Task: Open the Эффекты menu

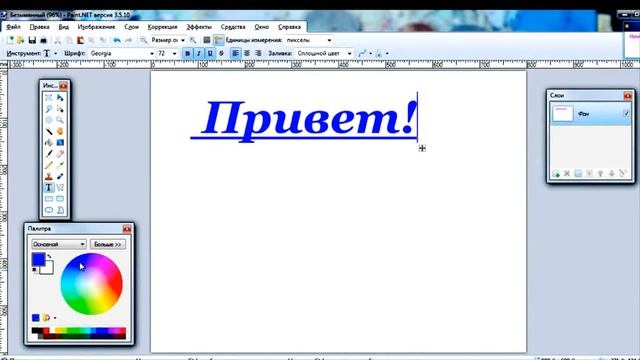Action: point(199,27)
